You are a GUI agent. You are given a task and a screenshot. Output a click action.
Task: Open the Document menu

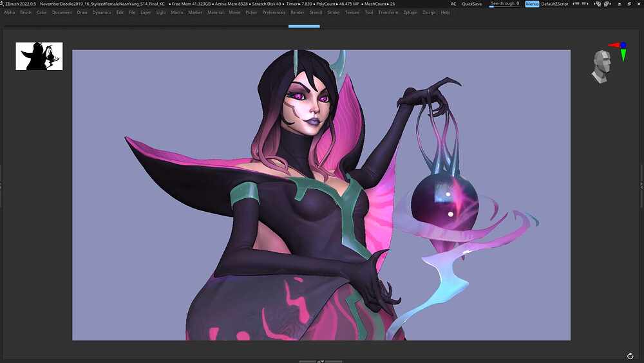click(62, 12)
